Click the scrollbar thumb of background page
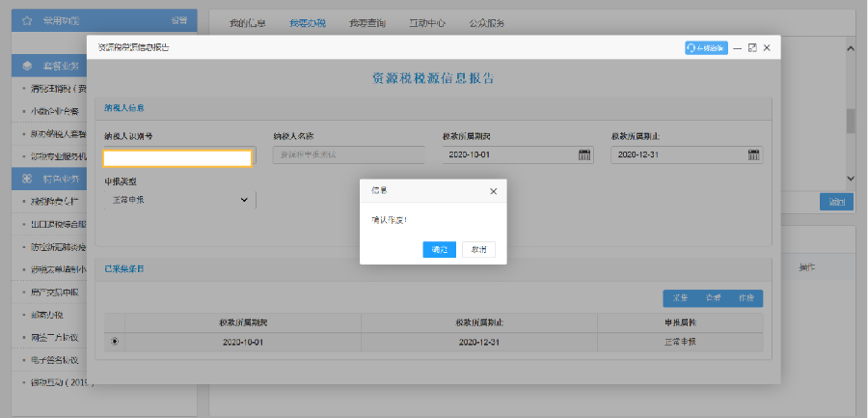This screenshot has width=868, height=418. (851, 121)
